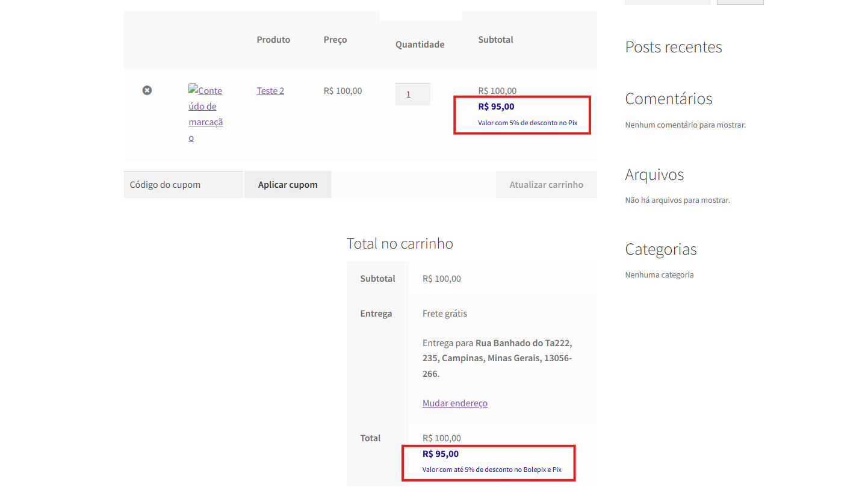Image resolution: width=868 pixels, height=496 pixels.
Task: Click the Produto column header
Action: 273,40
